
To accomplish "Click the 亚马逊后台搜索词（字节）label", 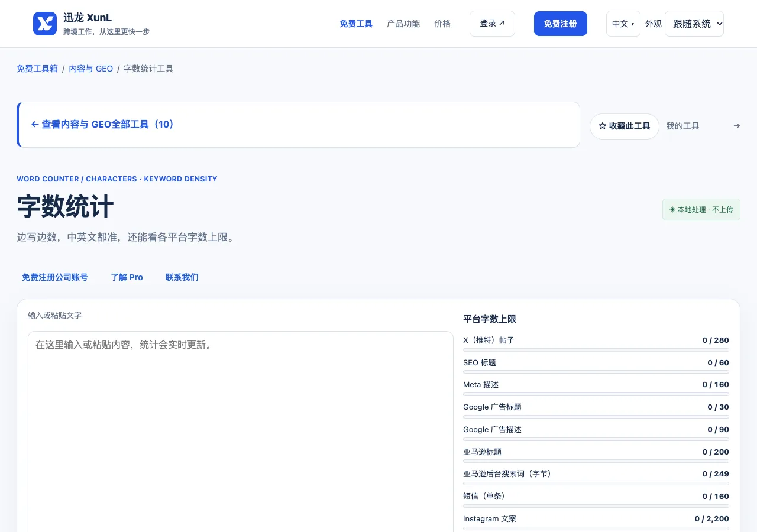I will 507,474.
